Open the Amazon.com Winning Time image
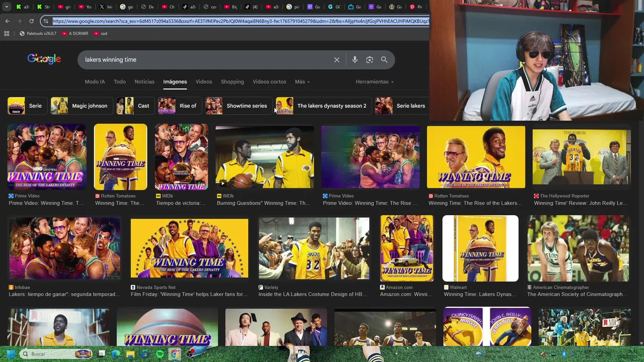The height and width of the screenshot is (362, 644). coord(407,248)
